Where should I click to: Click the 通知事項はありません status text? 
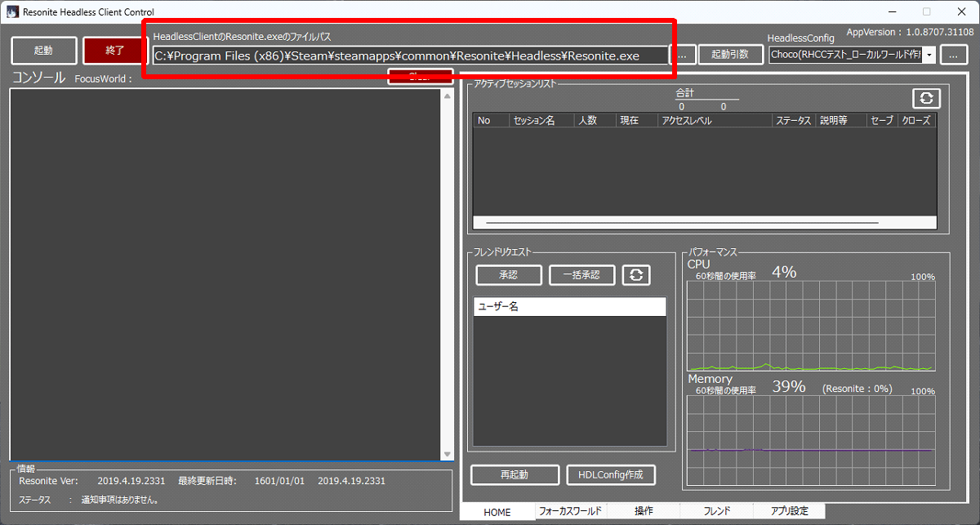click(x=119, y=499)
